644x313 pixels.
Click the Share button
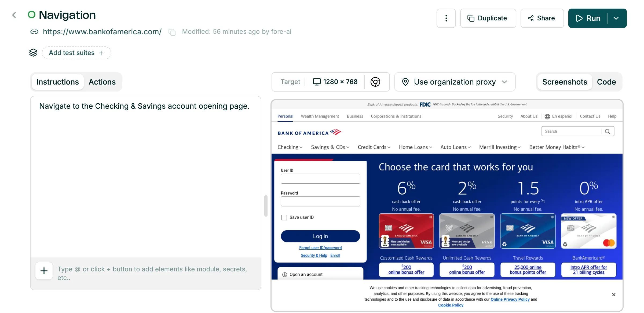tap(542, 18)
